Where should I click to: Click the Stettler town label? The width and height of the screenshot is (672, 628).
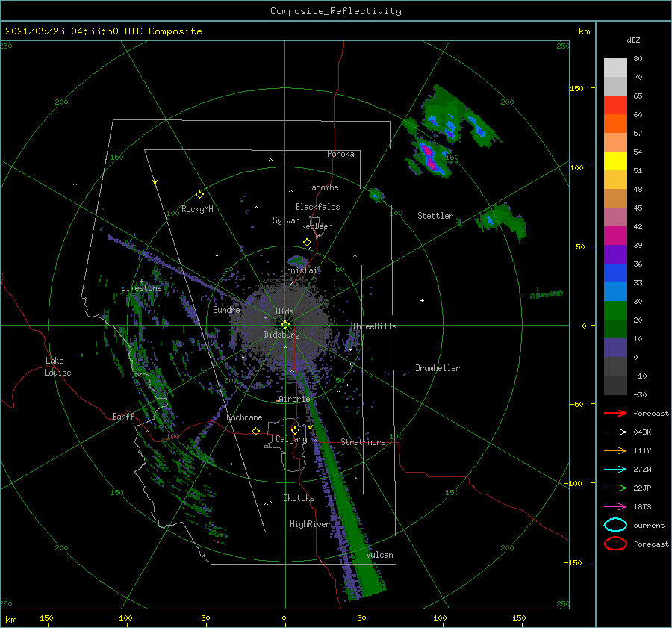[x=435, y=216]
